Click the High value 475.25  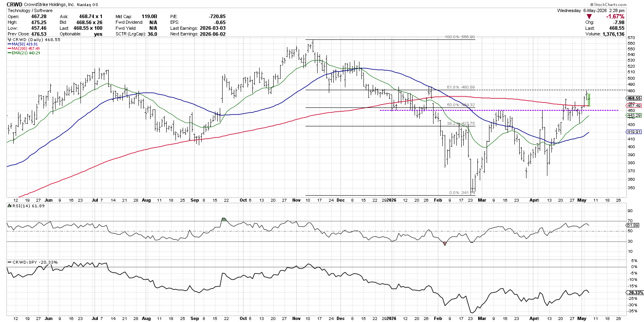pyautogui.click(x=39, y=23)
